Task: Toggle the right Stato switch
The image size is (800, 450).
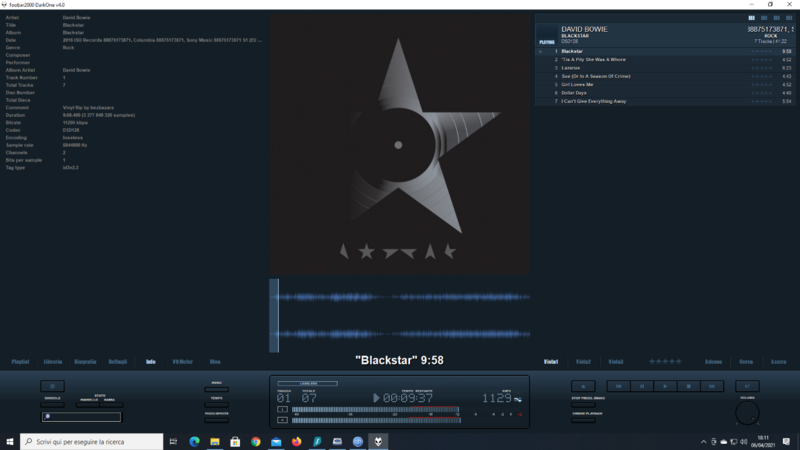Action: tap(111, 405)
